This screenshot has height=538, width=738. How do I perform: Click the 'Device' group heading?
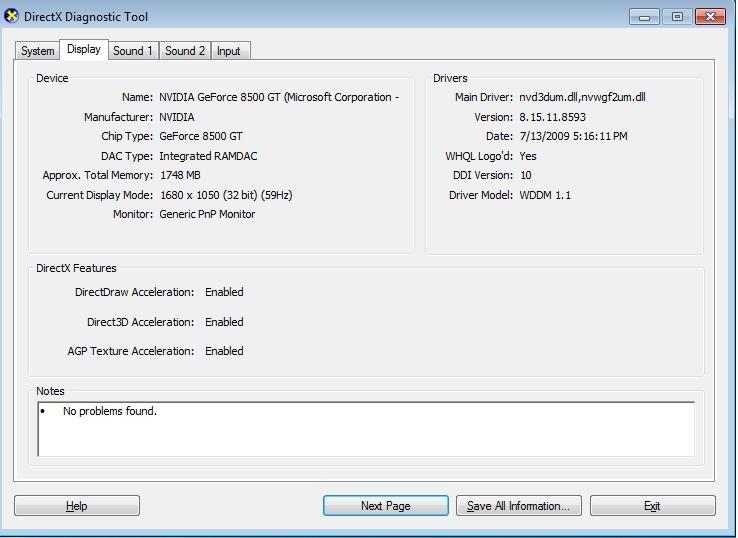coord(52,78)
